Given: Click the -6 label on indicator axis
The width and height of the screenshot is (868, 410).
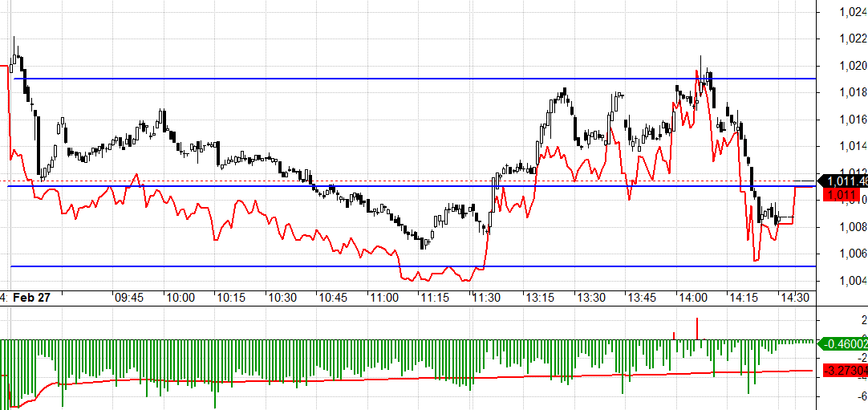Looking at the screenshot, I should [x=859, y=396].
